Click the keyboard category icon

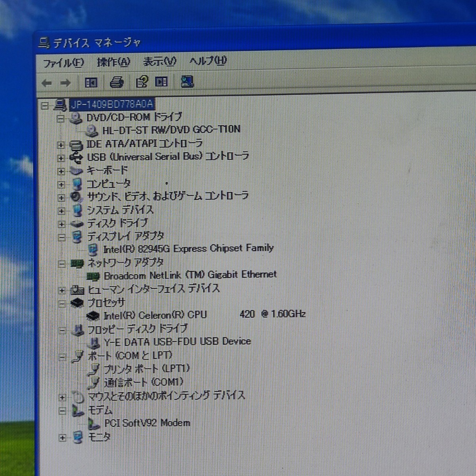(x=76, y=171)
